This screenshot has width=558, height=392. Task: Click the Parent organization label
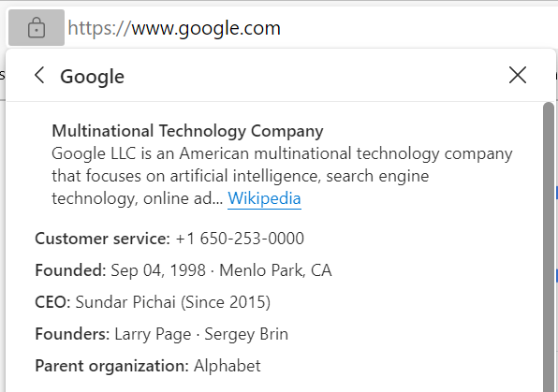[x=111, y=366]
